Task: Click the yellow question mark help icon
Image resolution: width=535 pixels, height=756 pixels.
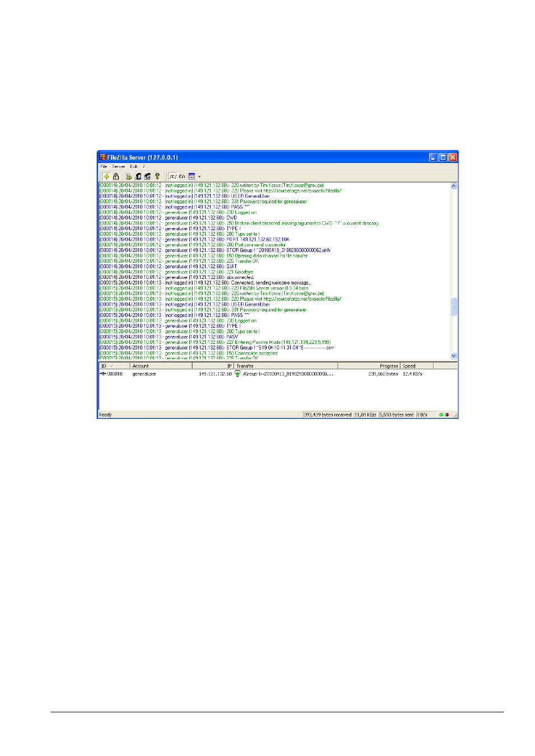Action: (x=157, y=176)
